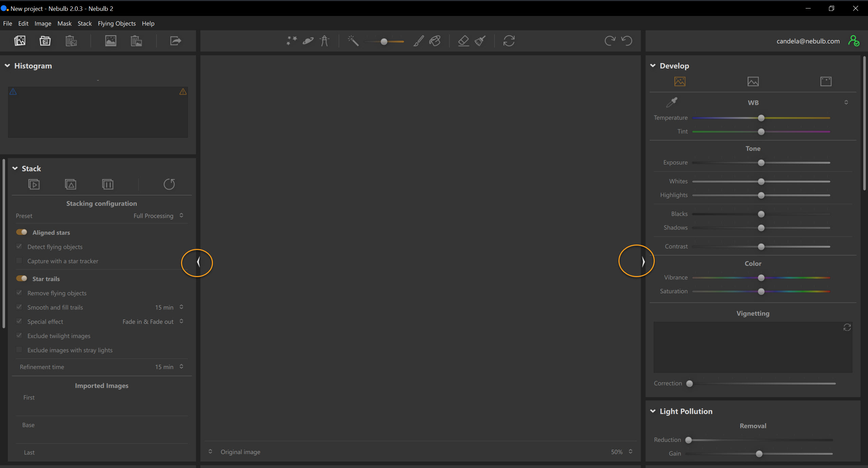Check Capture with a star tracker

[x=19, y=261]
